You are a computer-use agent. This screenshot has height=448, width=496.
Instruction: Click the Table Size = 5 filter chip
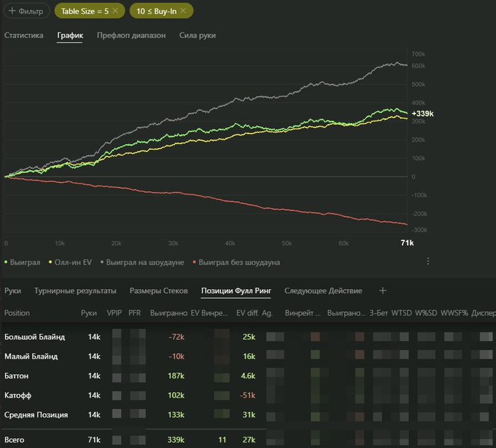tap(84, 11)
